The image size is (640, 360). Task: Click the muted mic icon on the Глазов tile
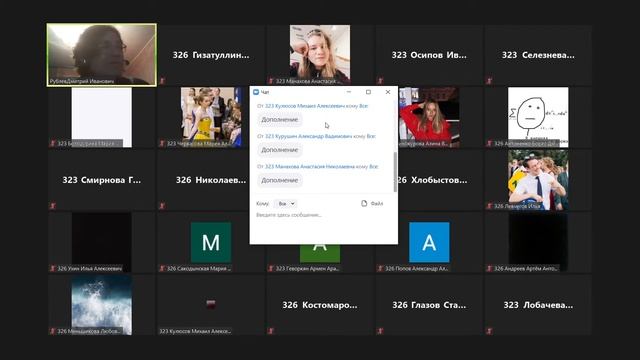(380, 331)
